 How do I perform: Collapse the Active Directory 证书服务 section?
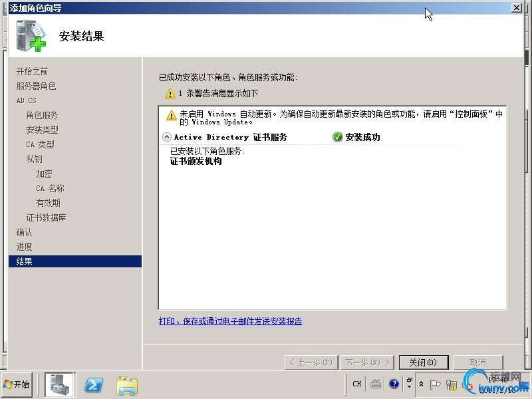[167, 137]
